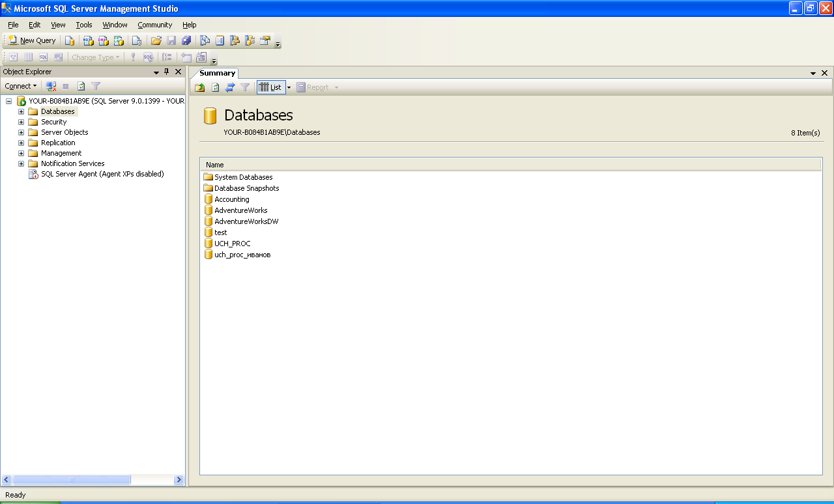Expand the Server Objects tree node

(x=21, y=132)
